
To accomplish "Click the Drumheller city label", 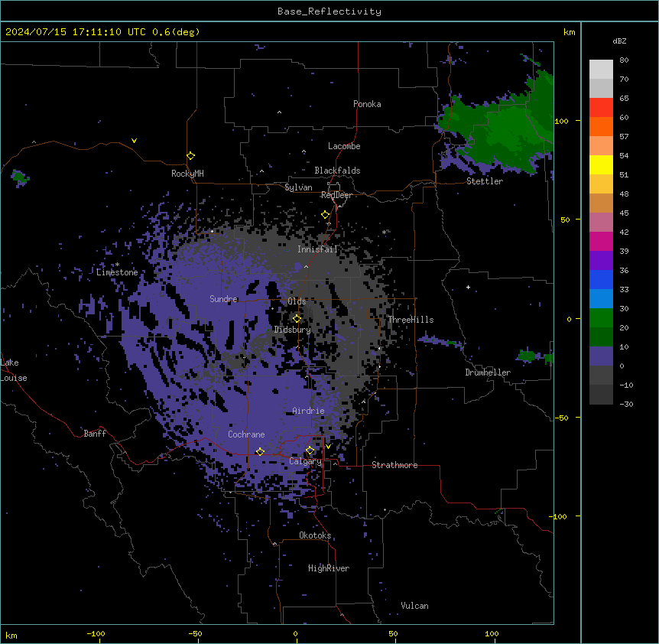I will point(488,372).
